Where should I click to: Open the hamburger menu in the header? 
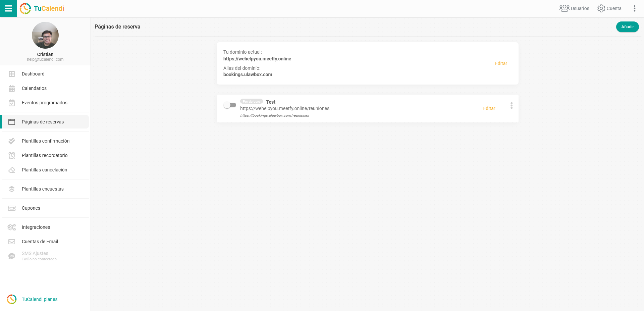pos(8,8)
